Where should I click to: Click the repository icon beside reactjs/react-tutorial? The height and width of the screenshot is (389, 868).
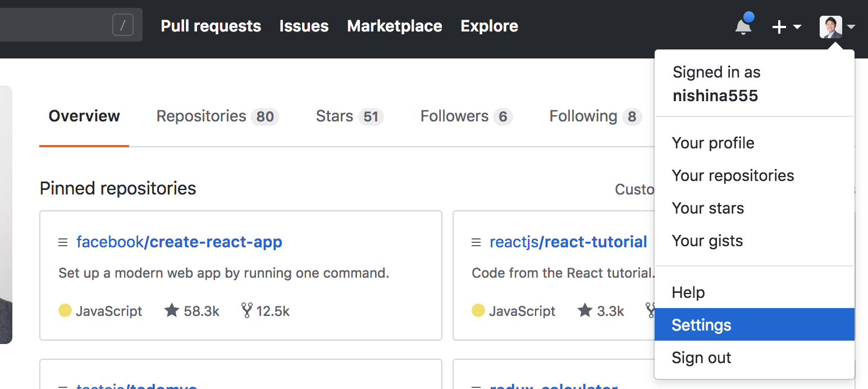click(476, 242)
